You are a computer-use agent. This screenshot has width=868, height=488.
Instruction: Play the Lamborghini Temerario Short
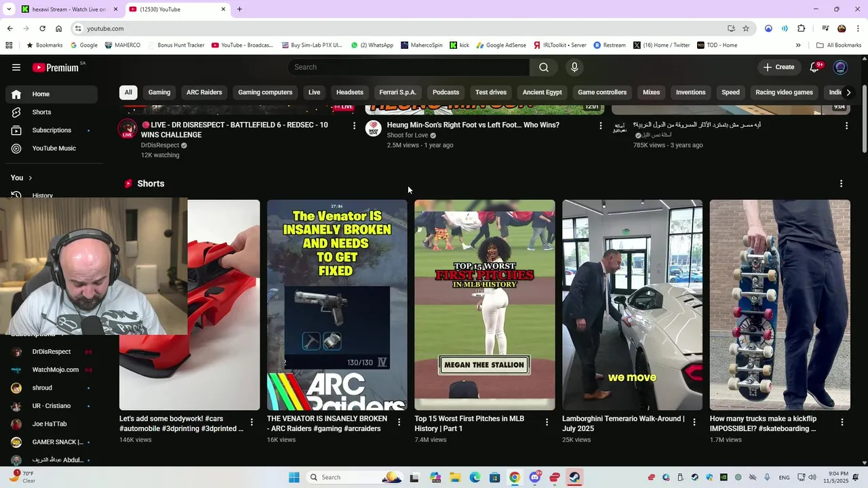coord(632,305)
